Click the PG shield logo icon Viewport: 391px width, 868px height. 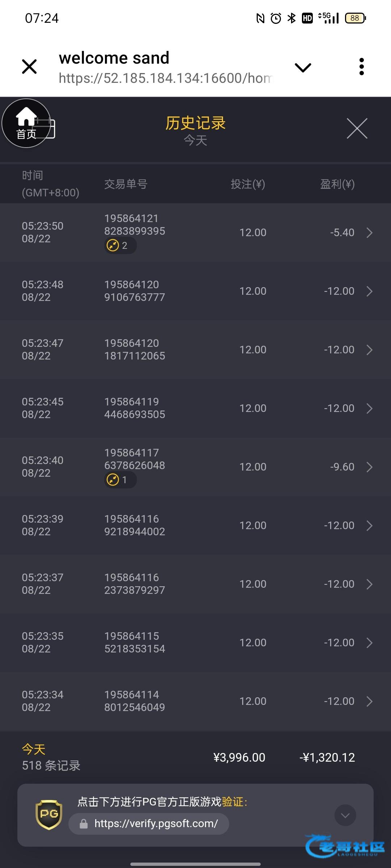pos(49,814)
